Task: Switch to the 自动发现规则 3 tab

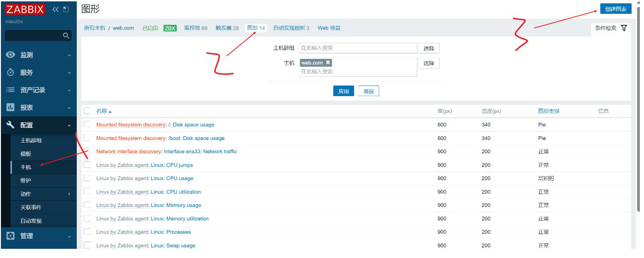Action: click(x=291, y=28)
